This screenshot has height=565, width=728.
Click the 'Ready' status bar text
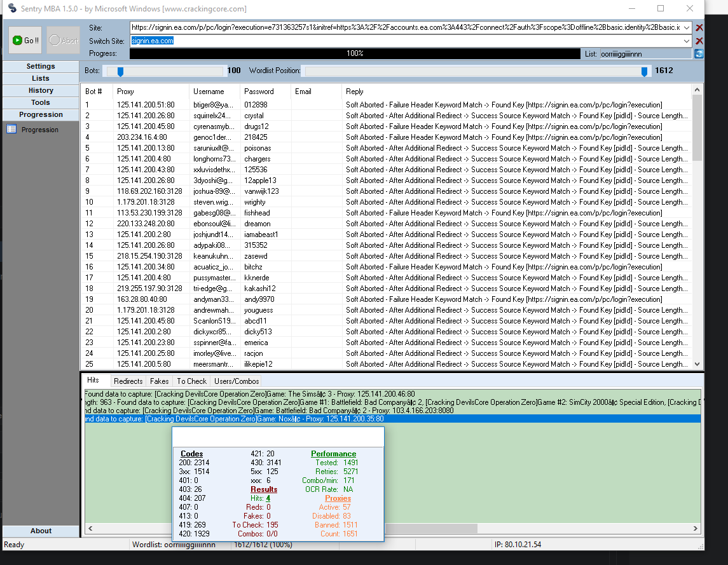pyautogui.click(x=14, y=545)
